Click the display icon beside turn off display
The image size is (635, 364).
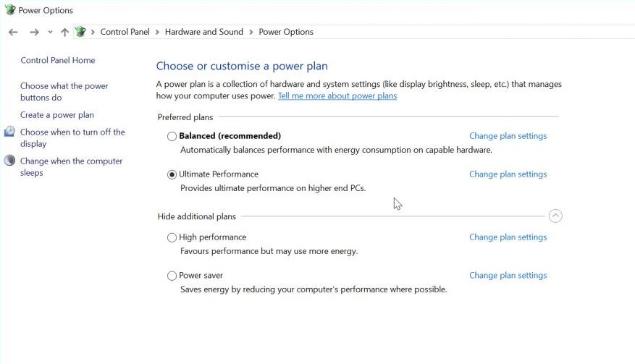9,132
